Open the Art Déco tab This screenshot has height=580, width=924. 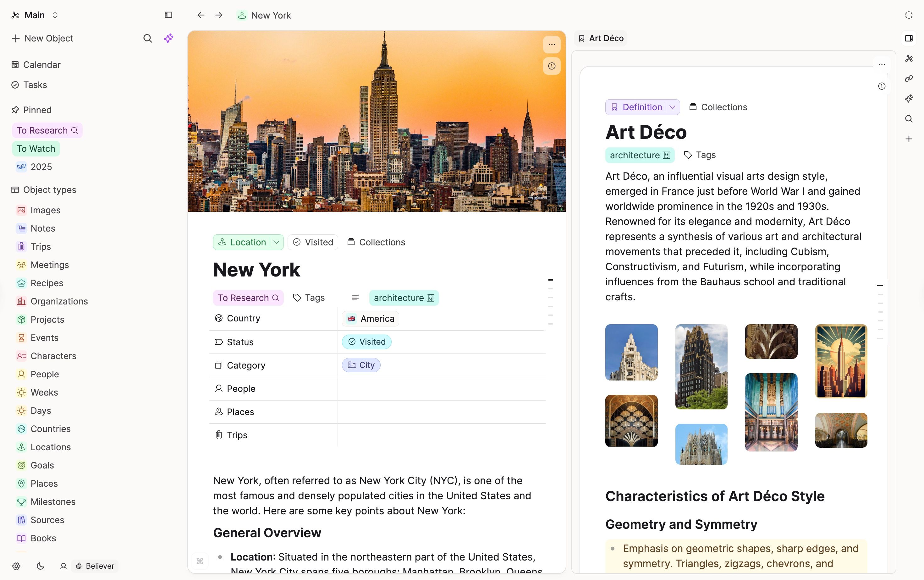click(601, 38)
